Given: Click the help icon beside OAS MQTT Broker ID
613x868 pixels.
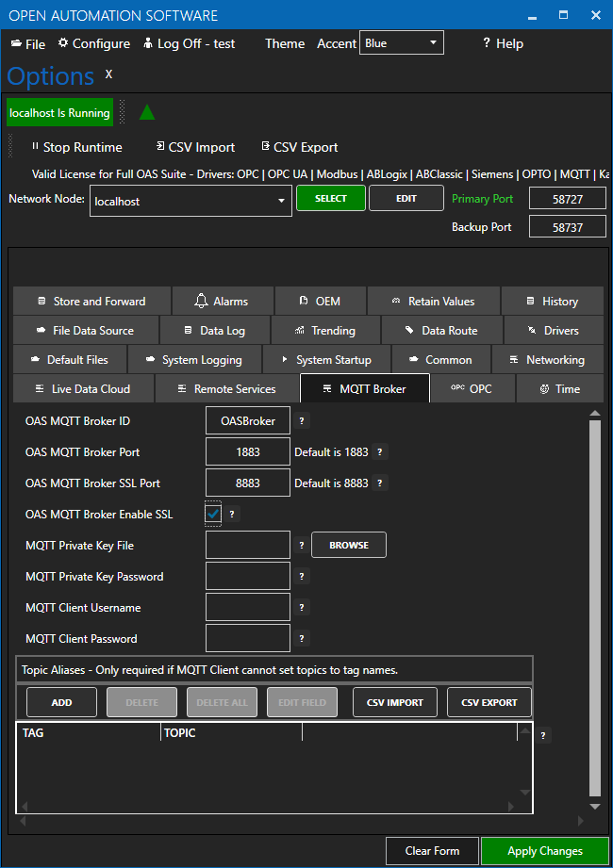Looking at the screenshot, I should coord(302,421).
